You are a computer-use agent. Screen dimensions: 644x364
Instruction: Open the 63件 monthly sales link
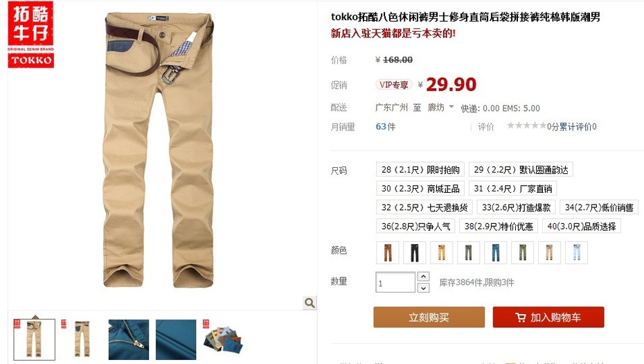[385, 127]
